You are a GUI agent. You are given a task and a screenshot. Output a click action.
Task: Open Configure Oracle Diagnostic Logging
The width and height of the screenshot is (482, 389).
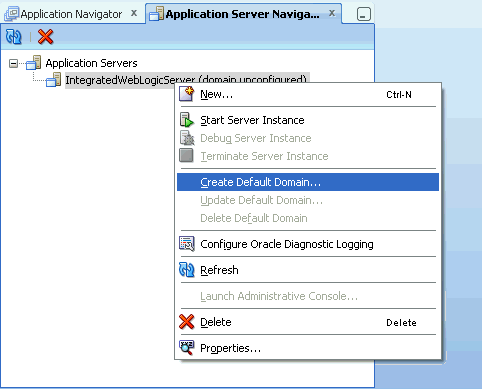[307, 244]
